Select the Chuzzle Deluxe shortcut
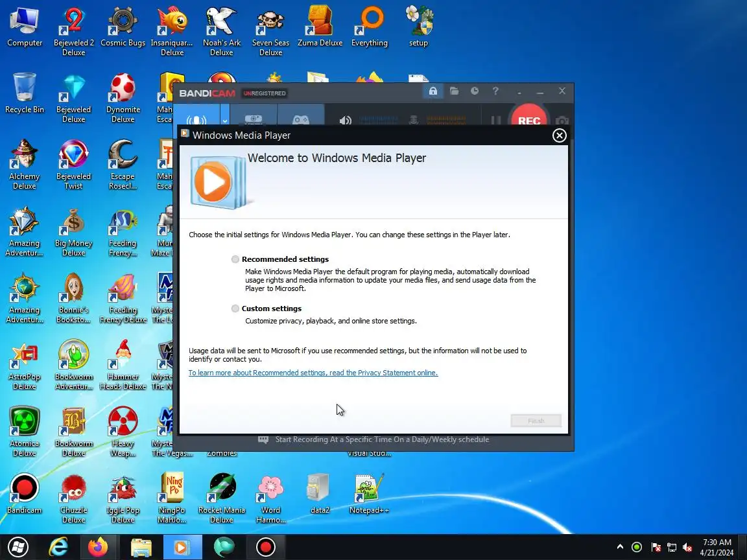This screenshot has height=560, width=747. click(73, 498)
